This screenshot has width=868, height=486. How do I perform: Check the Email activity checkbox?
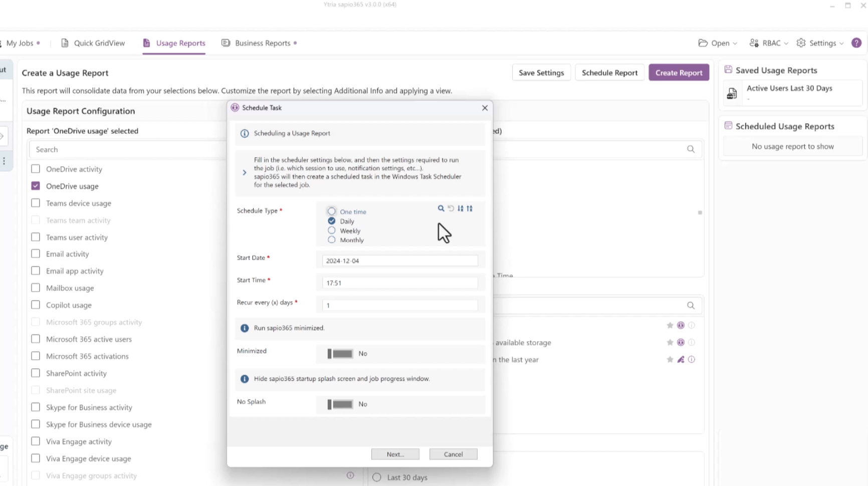[36, 254]
